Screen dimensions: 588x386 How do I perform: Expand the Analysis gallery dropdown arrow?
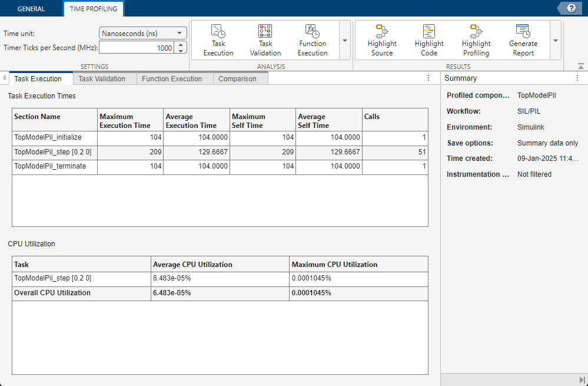pos(345,41)
